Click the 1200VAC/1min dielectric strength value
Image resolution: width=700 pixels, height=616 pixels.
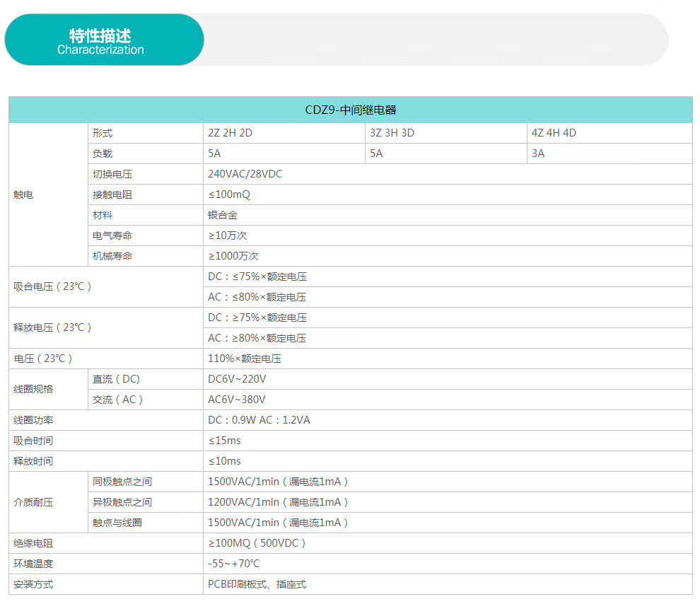(x=278, y=502)
